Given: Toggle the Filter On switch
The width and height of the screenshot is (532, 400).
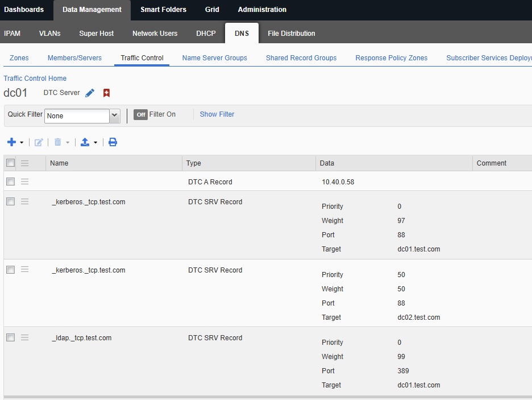Looking at the screenshot, I should click(x=140, y=115).
